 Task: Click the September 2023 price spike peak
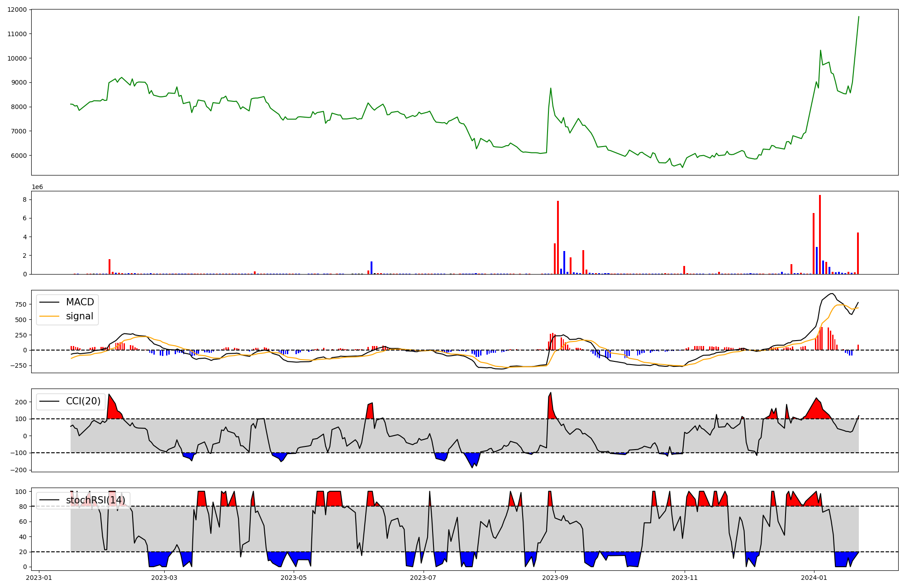(551, 88)
